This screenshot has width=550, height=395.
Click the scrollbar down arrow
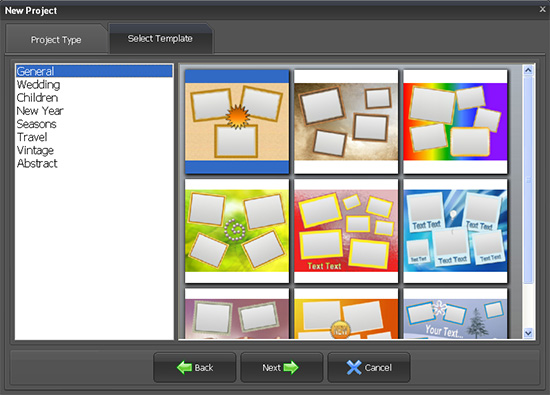[528, 333]
